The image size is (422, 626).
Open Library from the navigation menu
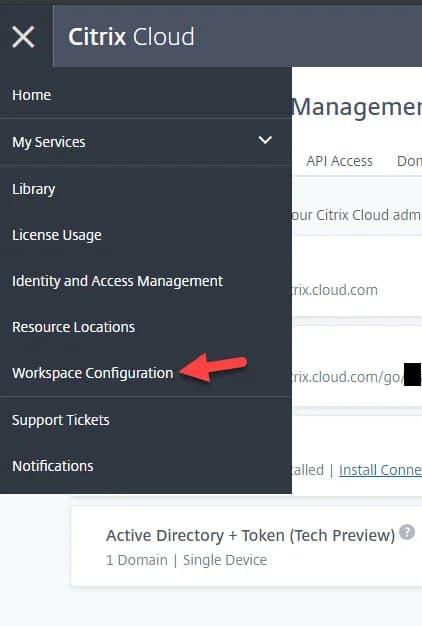(x=34, y=189)
